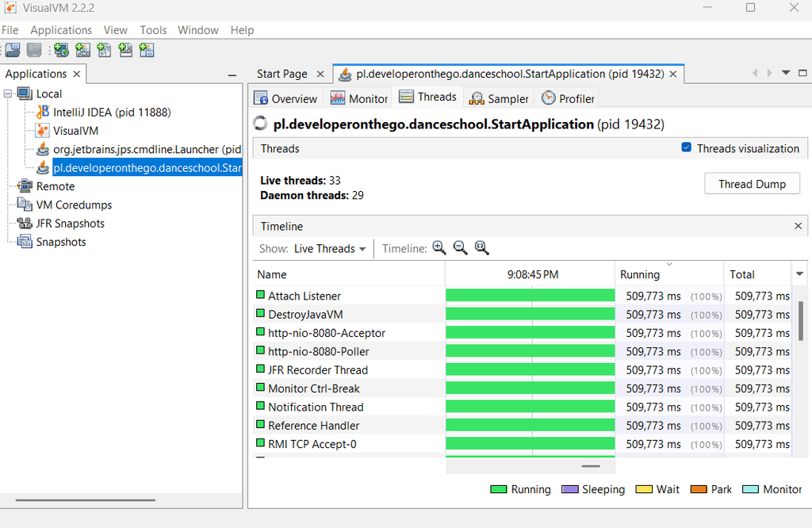
Task: Click the Applications panel horizontal scrollbar
Action: coord(86,500)
